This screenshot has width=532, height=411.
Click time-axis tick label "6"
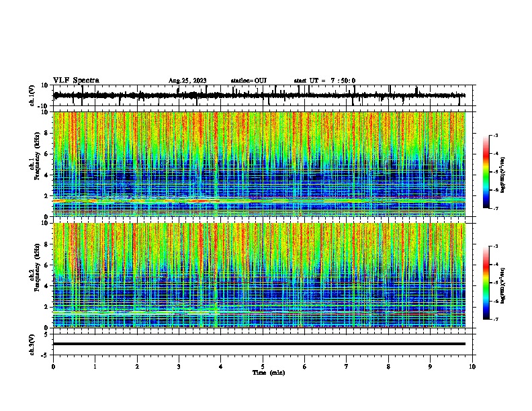(x=305, y=367)
